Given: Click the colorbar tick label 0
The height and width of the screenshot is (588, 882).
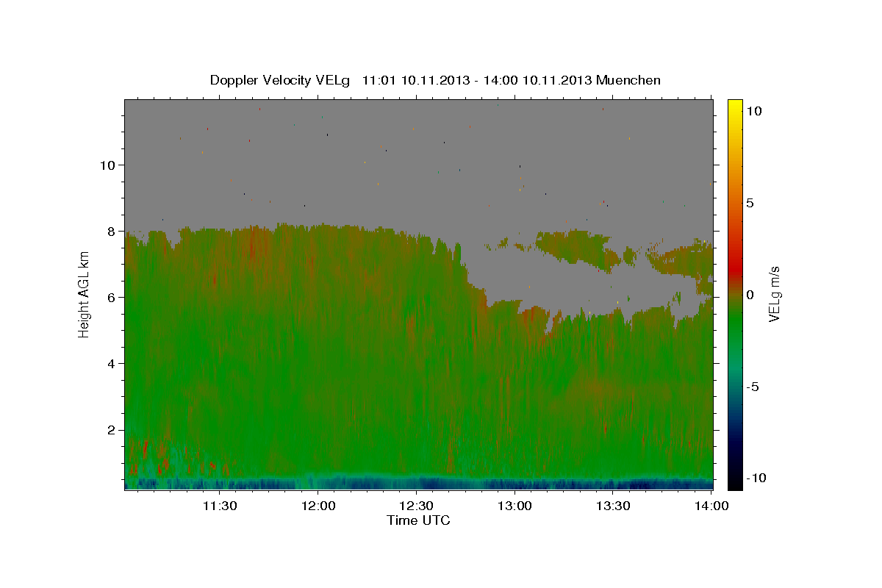Looking at the screenshot, I should (750, 295).
